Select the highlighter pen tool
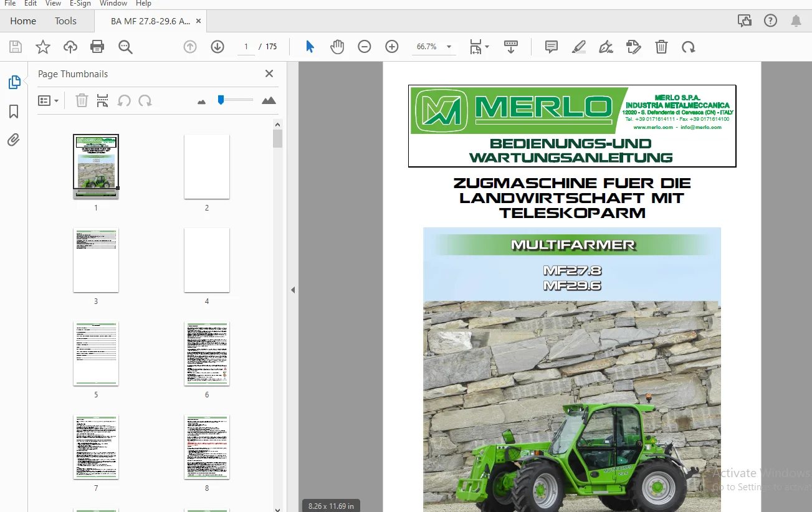This screenshot has height=512, width=812. (579, 47)
